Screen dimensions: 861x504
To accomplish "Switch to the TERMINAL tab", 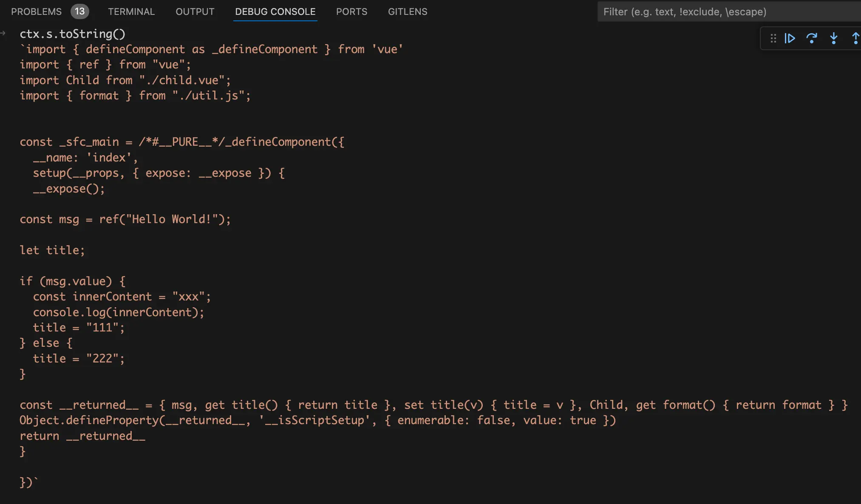I will (131, 11).
